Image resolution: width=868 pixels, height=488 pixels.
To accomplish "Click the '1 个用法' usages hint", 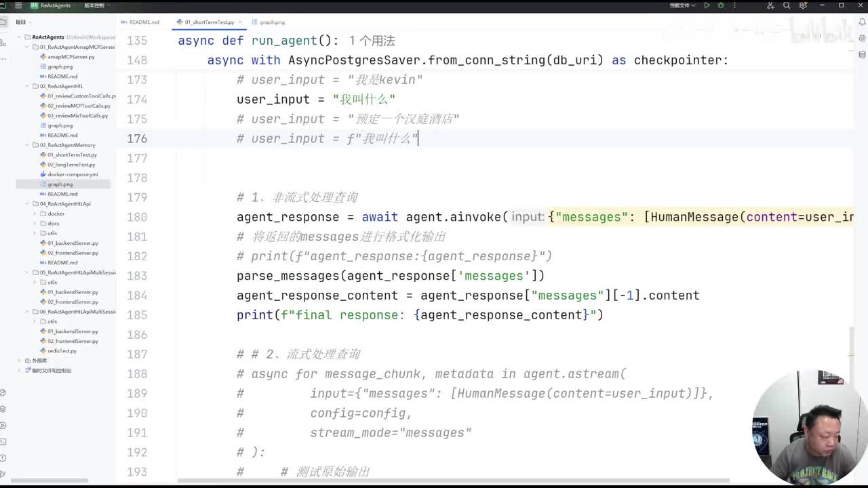I will (372, 41).
